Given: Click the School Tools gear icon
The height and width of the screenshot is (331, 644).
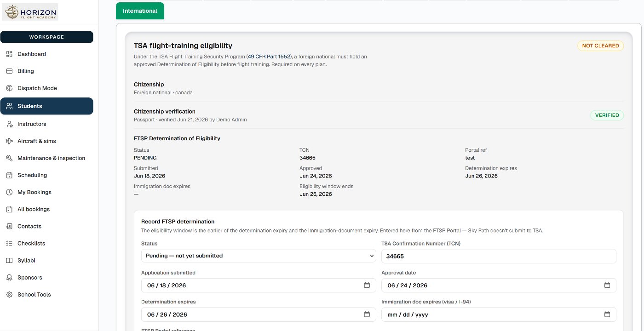Looking at the screenshot, I should click(x=9, y=295).
